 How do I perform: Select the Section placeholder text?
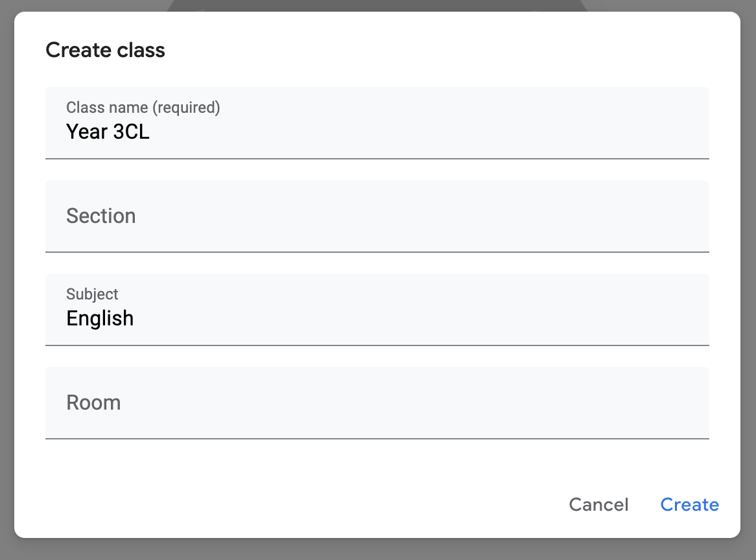click(100, 216)
